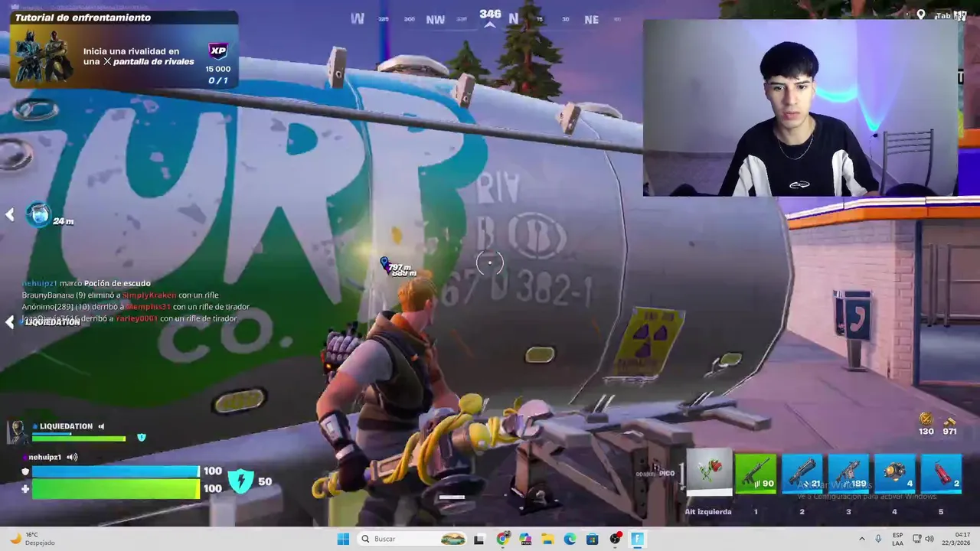Click the 15 000 XP reward value

tap(217, 69)
